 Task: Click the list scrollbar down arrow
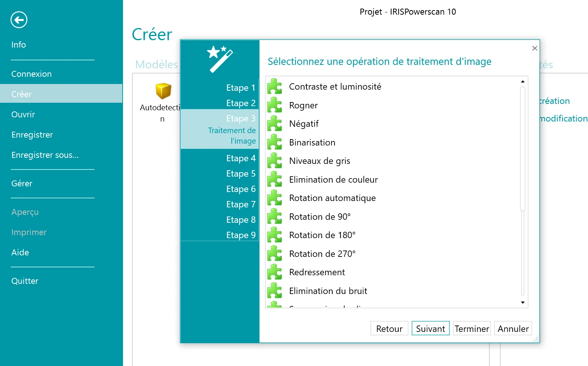pyautogui.click(x=523, y=303)
